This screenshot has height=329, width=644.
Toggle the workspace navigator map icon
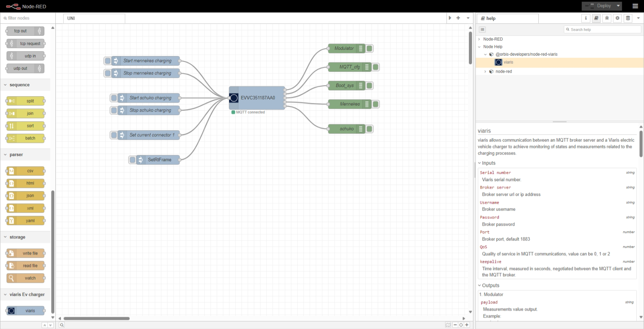click(448, 325)
